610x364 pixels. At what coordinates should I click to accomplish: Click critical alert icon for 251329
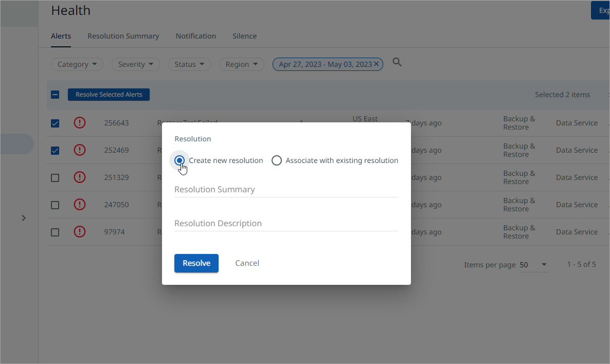coord(80,177)
